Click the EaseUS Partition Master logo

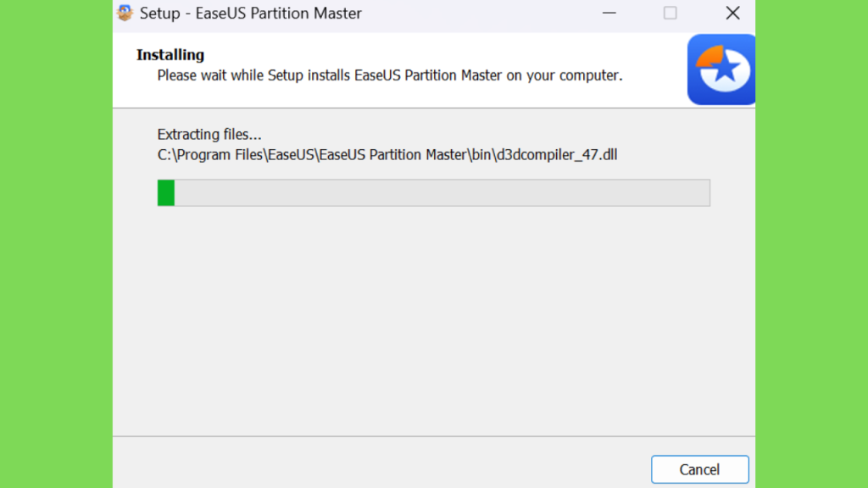pos(721,69)
